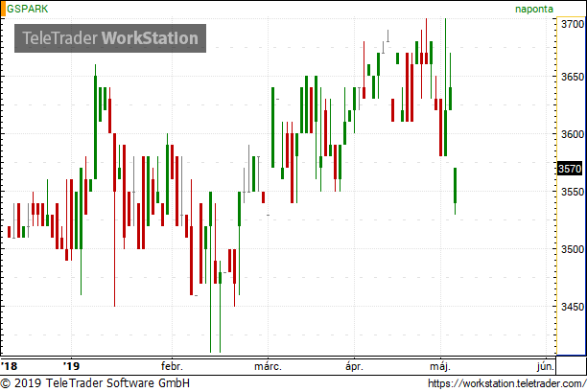
Task: Click the '19 date axis label
Action: click(71, 366)
